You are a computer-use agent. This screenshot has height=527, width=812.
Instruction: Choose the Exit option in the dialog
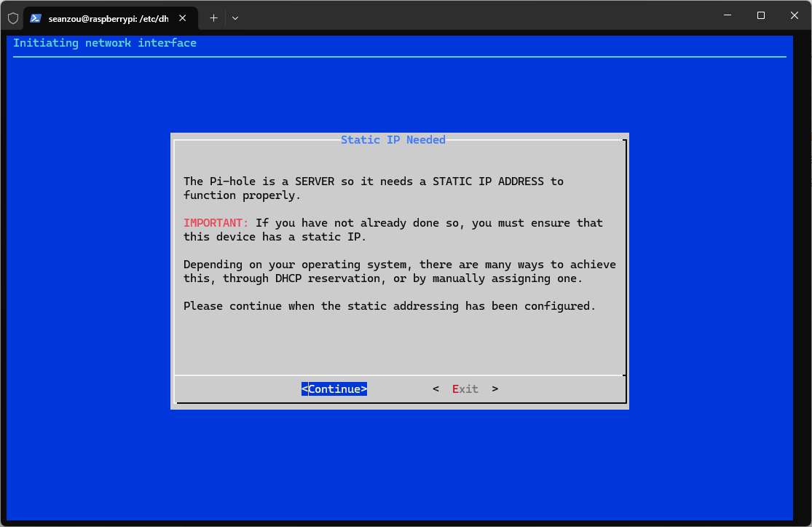click(465, 389)
